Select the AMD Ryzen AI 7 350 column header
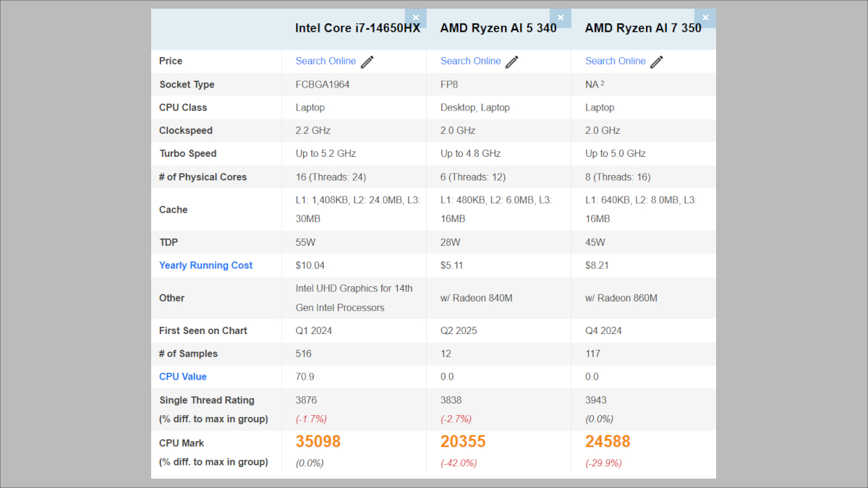 click(x=644, y=28)
